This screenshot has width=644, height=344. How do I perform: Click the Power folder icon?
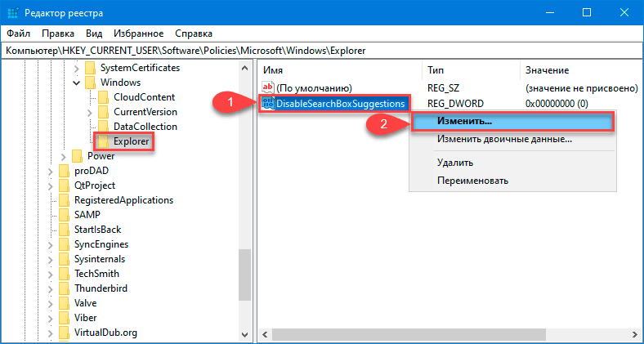pos(77,156)
